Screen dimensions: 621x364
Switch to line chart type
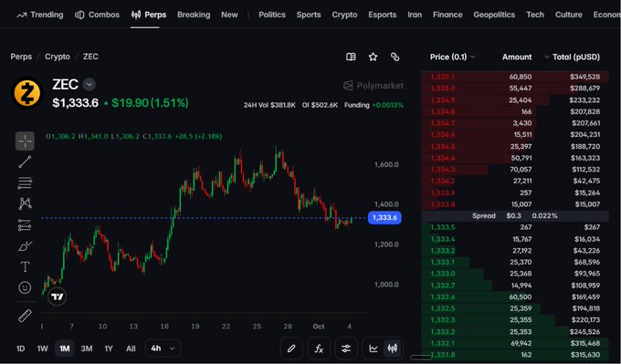374,348
